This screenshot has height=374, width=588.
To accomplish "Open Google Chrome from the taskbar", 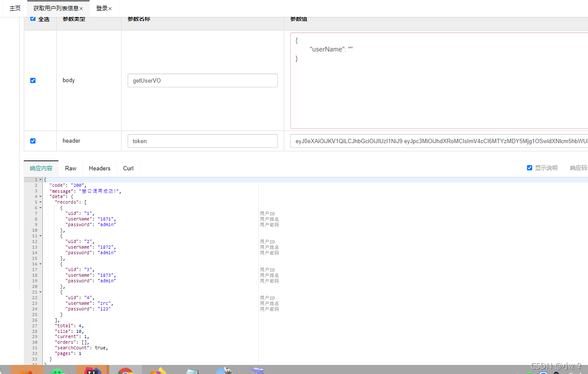I will click(x=125, y=370).
